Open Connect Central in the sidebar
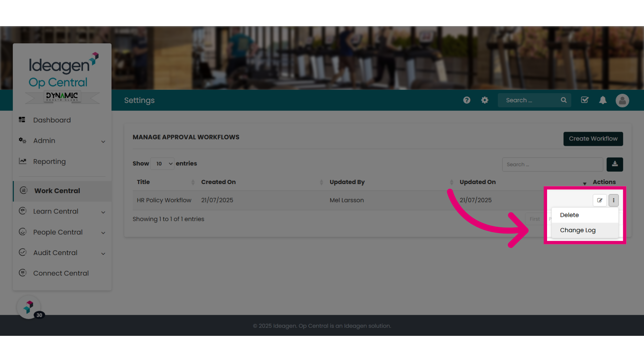 click(61, 273)
